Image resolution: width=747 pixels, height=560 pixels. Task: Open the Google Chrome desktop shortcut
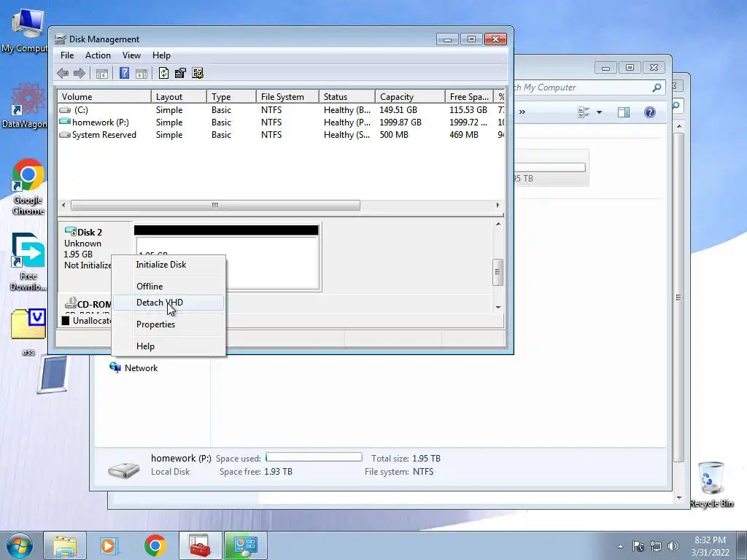coord(28,187)
